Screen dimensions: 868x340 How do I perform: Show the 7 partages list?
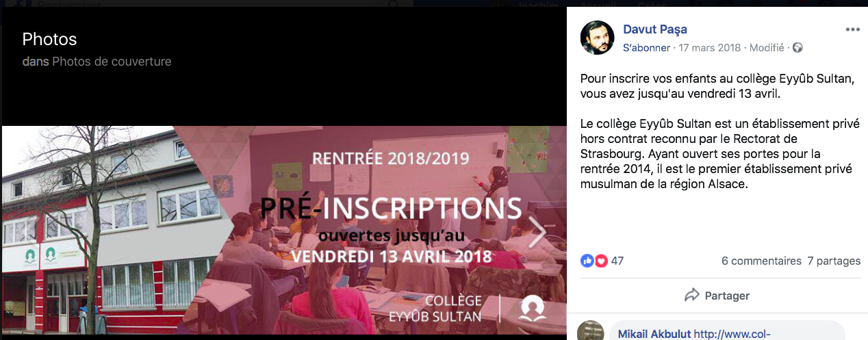tap(834, 261)
